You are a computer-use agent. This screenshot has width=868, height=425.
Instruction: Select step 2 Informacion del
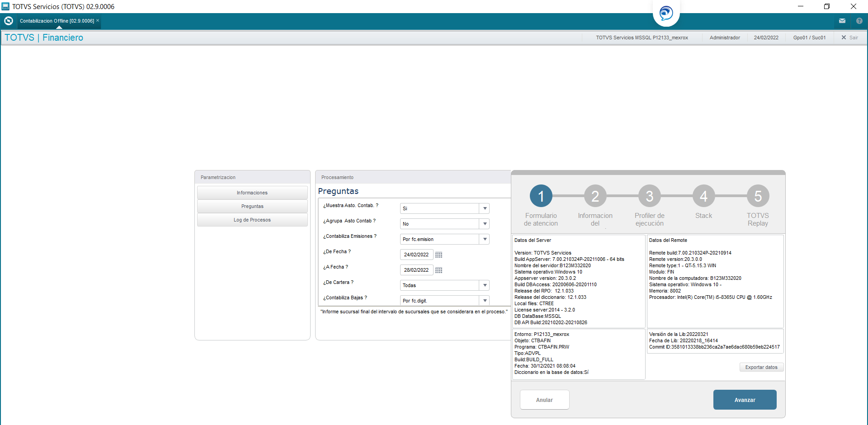[x=595, y=196]
